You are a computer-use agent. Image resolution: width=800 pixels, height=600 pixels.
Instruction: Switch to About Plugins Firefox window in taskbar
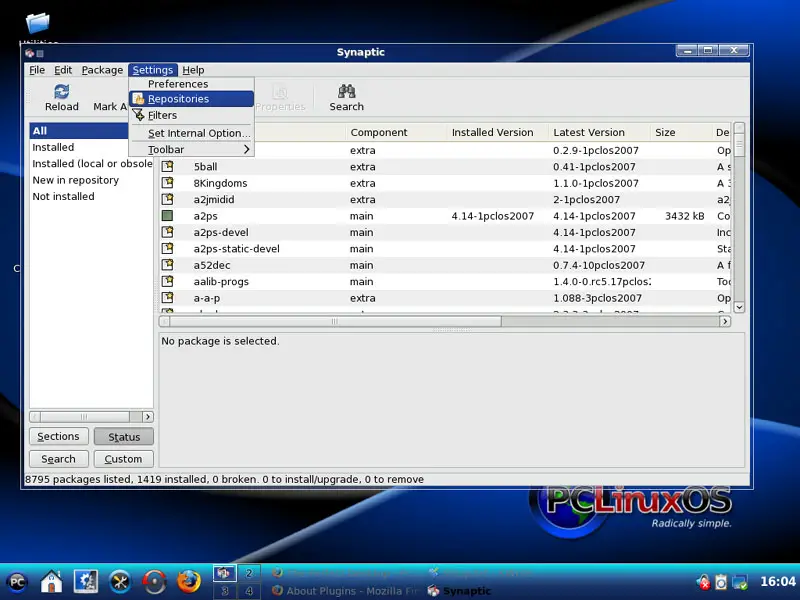click(x=344, y=591)
